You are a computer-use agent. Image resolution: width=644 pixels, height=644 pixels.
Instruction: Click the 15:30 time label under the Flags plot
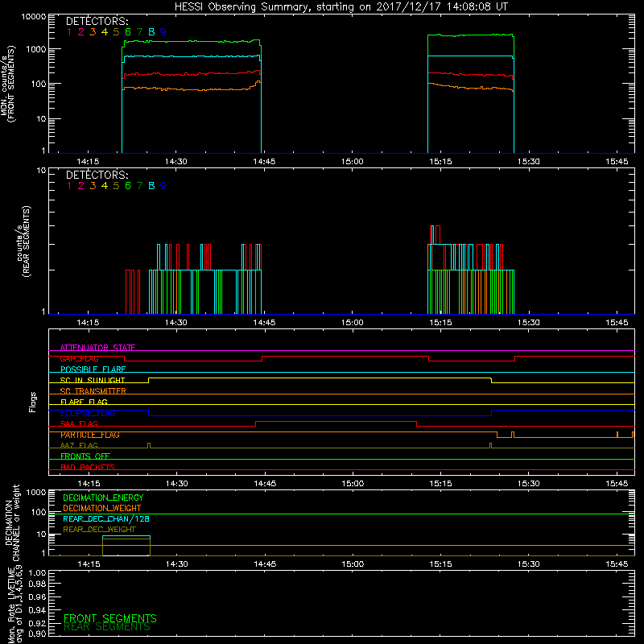(529, 484)
